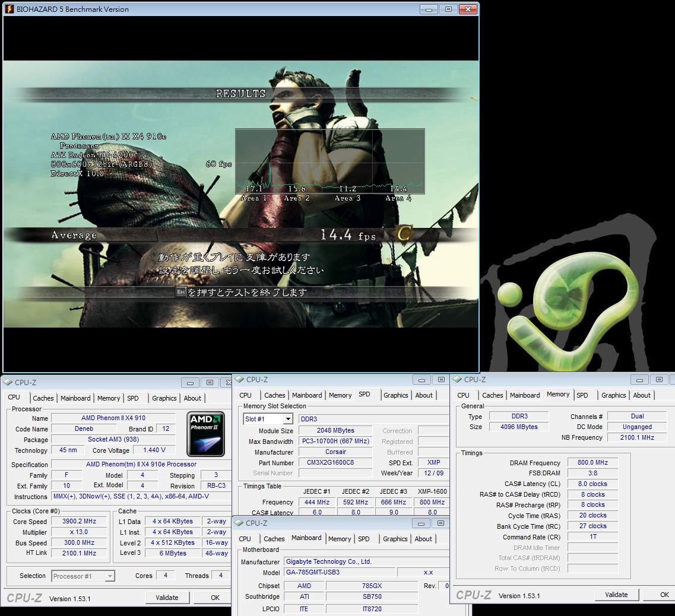Click the SPD Ext. value XMP
Screen dimensions: 675x616
(433, 462)
